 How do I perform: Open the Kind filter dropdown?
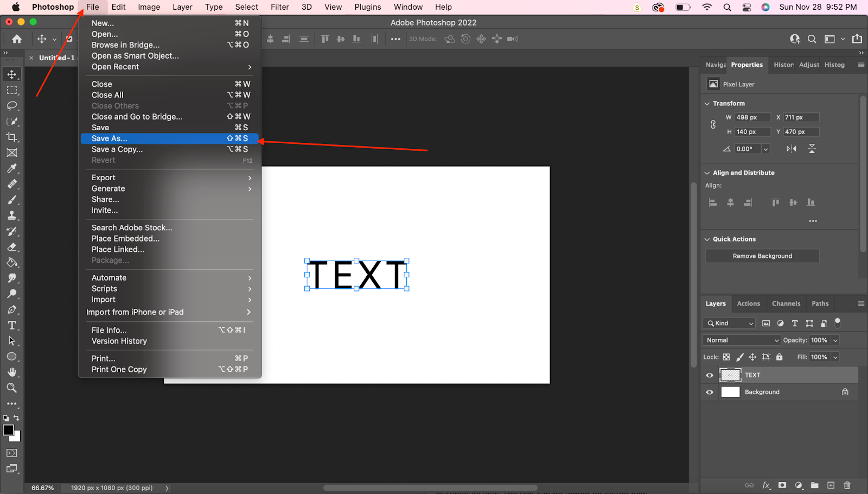(x=730, y=324)
